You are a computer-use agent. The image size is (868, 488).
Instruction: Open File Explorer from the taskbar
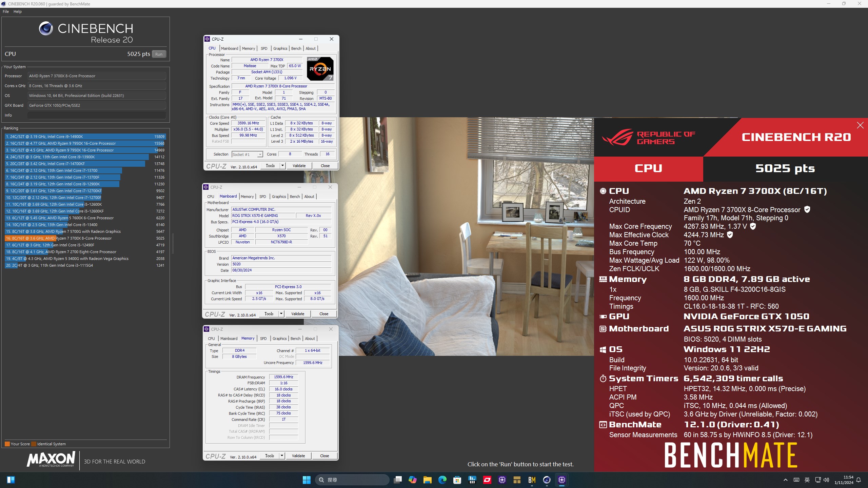pyautogui.click(x=427, y=480)
